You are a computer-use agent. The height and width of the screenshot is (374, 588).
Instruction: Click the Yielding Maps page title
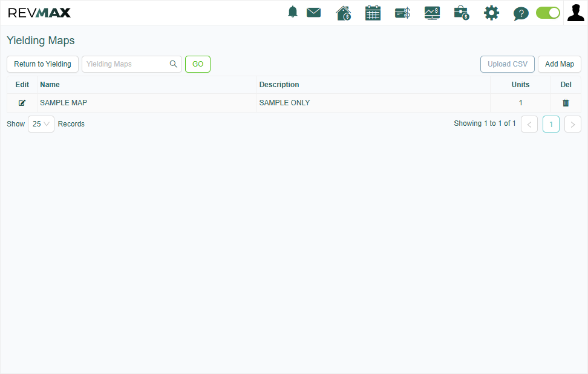41,41
